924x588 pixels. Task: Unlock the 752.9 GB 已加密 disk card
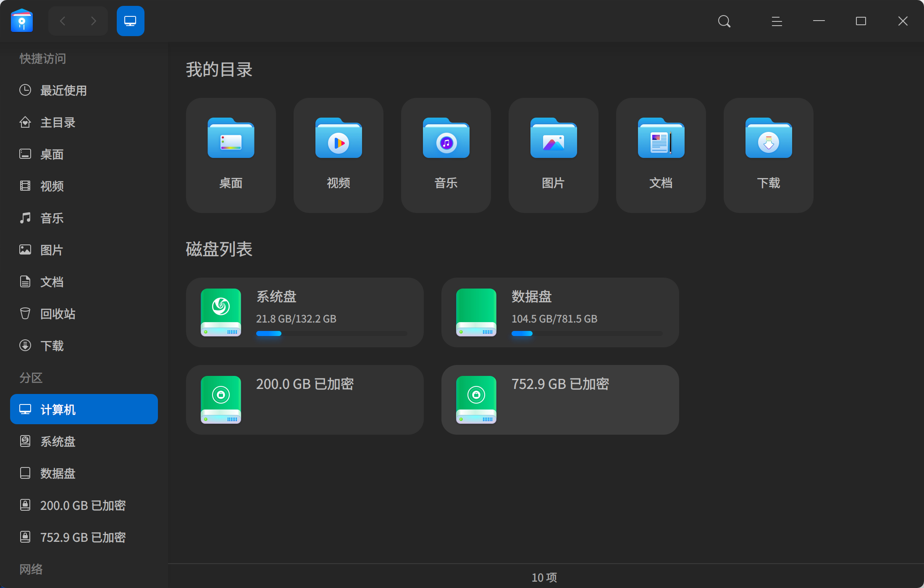[560, 400]
